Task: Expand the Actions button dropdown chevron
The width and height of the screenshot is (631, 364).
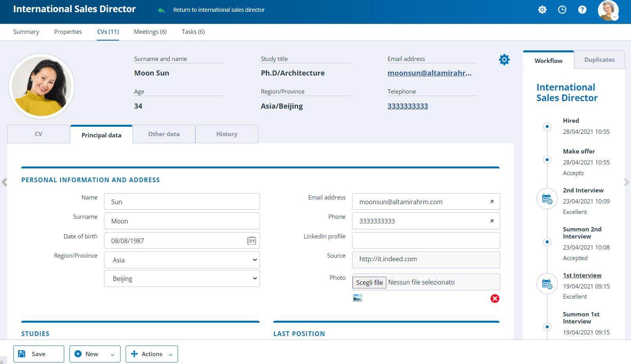Action: tap(171, 354)
